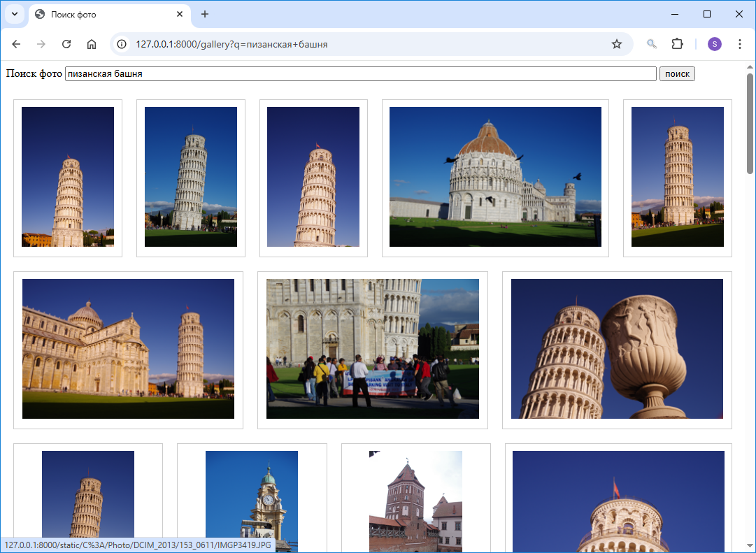756x553 pixels.
Task: Open the Extensions puzzle icon
Action: [677, 44]
